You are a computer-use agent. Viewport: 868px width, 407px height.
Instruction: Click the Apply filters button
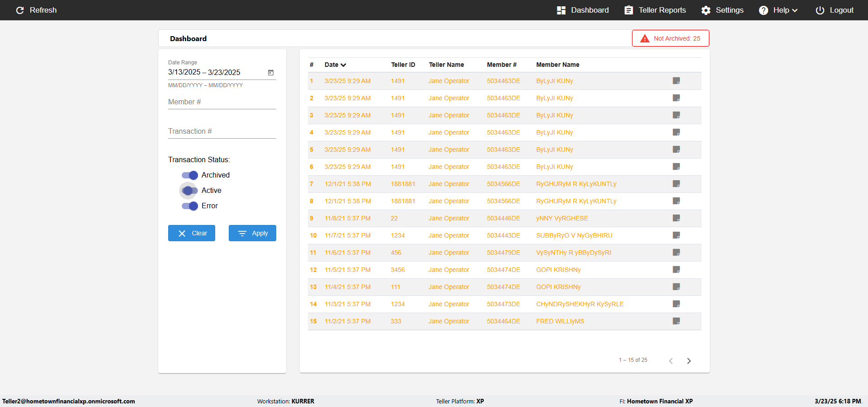[x=252, y=233]
